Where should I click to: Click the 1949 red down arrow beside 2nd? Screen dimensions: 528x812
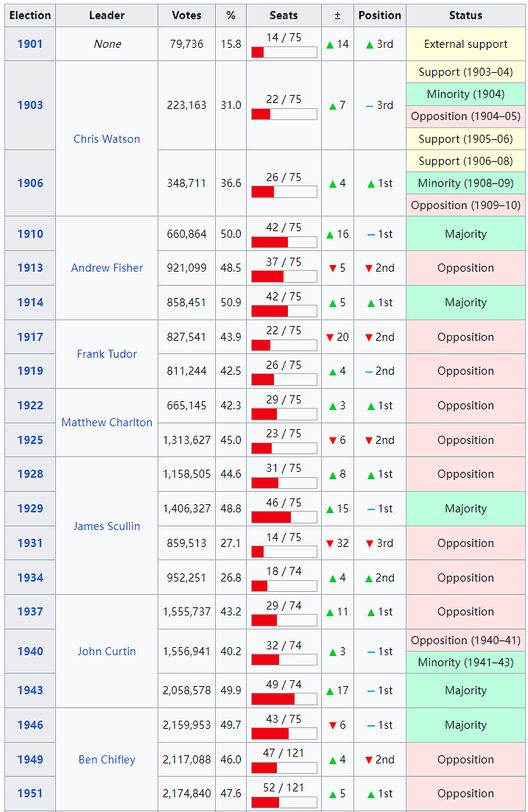(369, 760)
